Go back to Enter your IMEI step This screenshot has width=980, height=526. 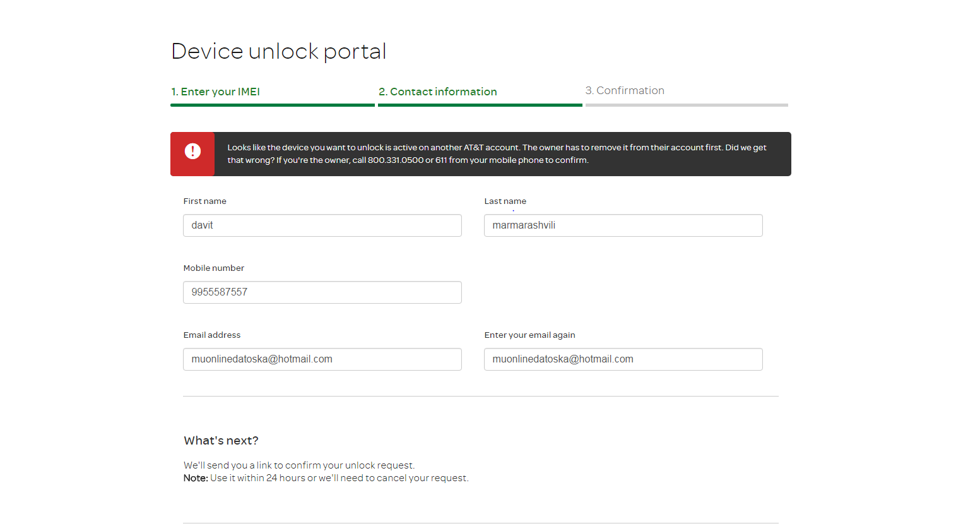coord(215,92)
